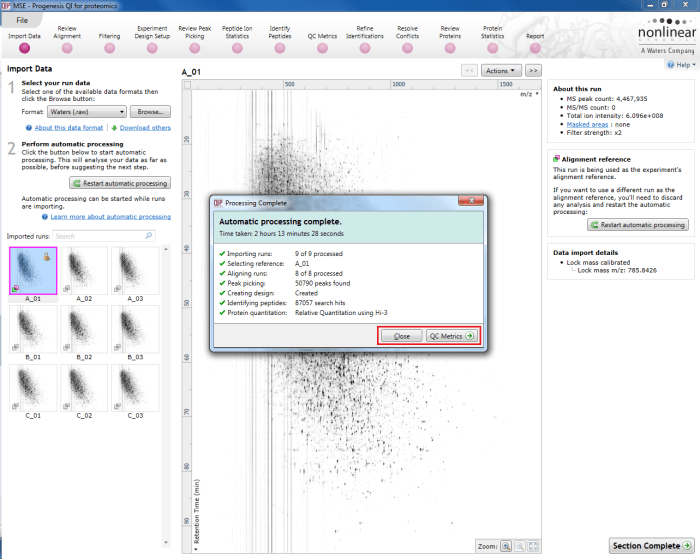Open Learn more about automatic processing link
This screenshot has width=700, height=559.
click(111, 217)
